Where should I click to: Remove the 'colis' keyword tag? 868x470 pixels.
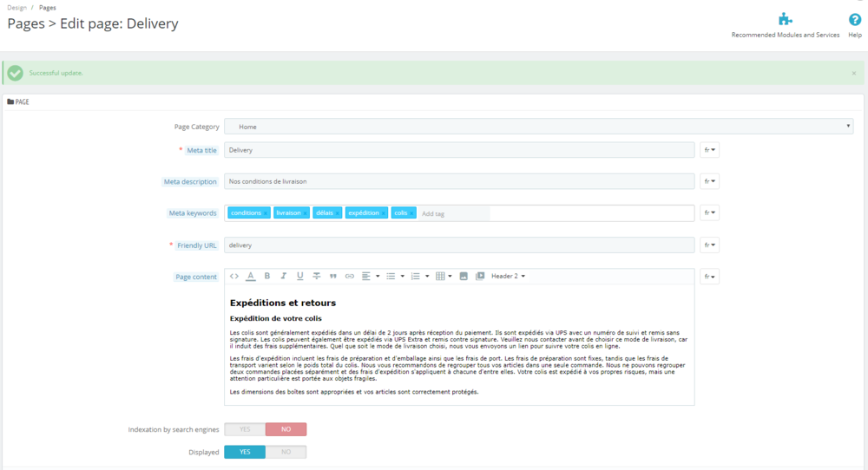(x=411, y=213)
